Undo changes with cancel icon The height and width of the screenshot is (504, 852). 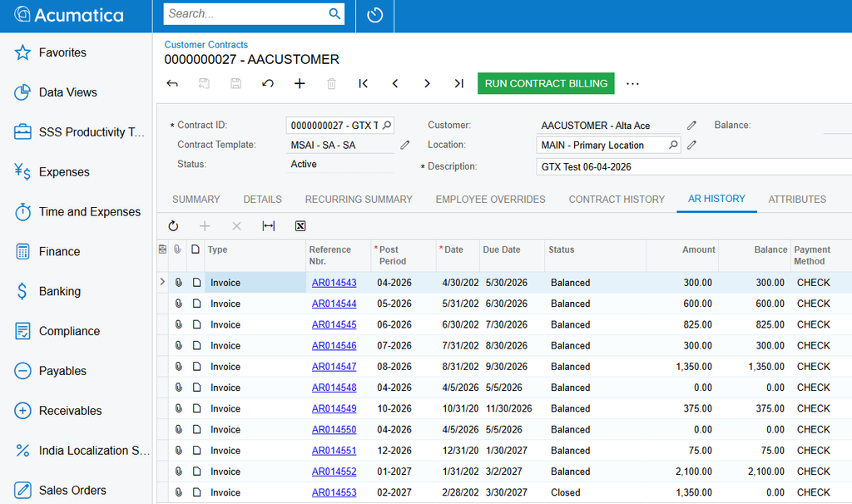pyautogui.click(x=267, y=84)
